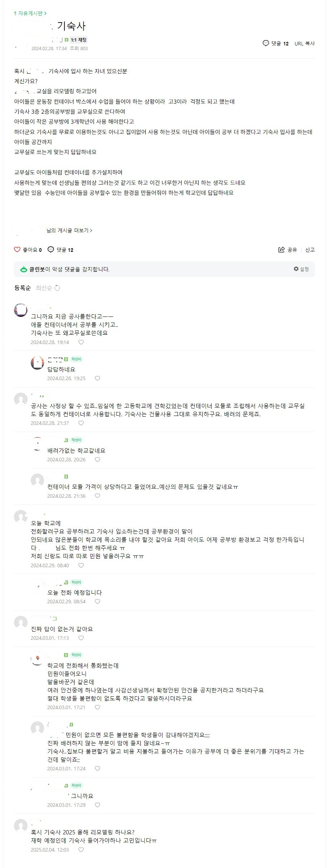Open the 자유게시판 board breadcrumb
Screen dimensions: 335x868
pos(30,13)
